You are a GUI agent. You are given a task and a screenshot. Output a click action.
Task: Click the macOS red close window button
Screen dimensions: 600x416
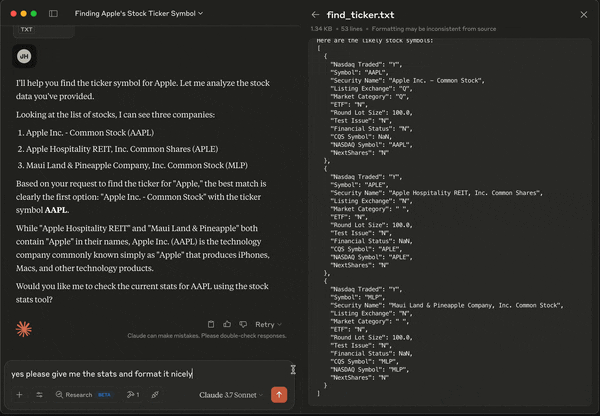click(13, 13)
